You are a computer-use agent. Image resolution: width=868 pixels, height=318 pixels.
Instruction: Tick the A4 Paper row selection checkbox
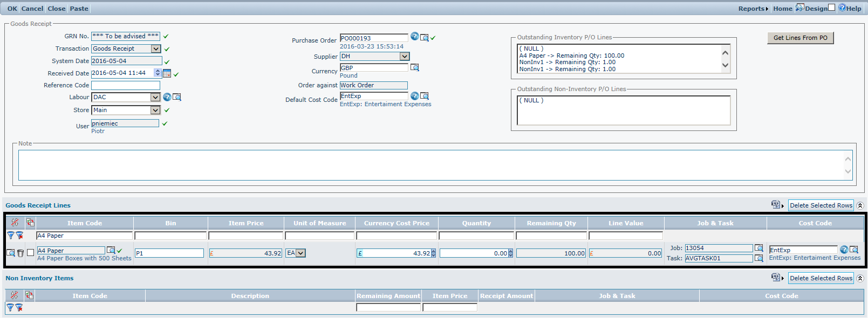coord(30,252)
